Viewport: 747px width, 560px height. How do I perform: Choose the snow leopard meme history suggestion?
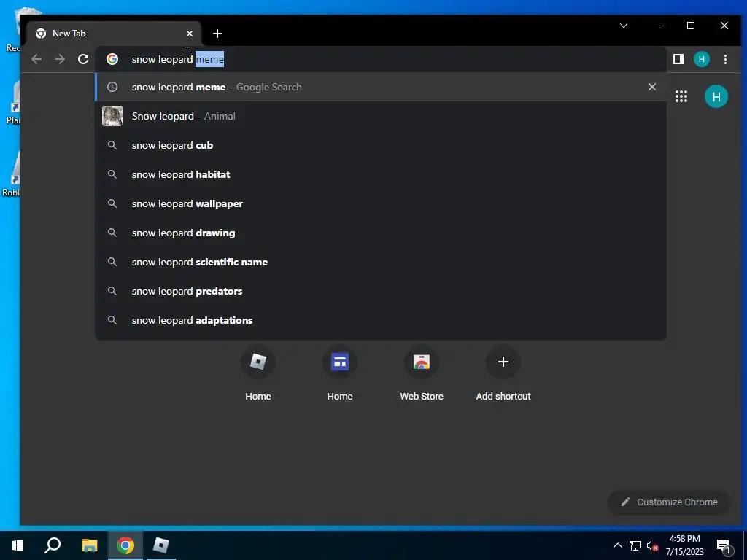[381, 87]
